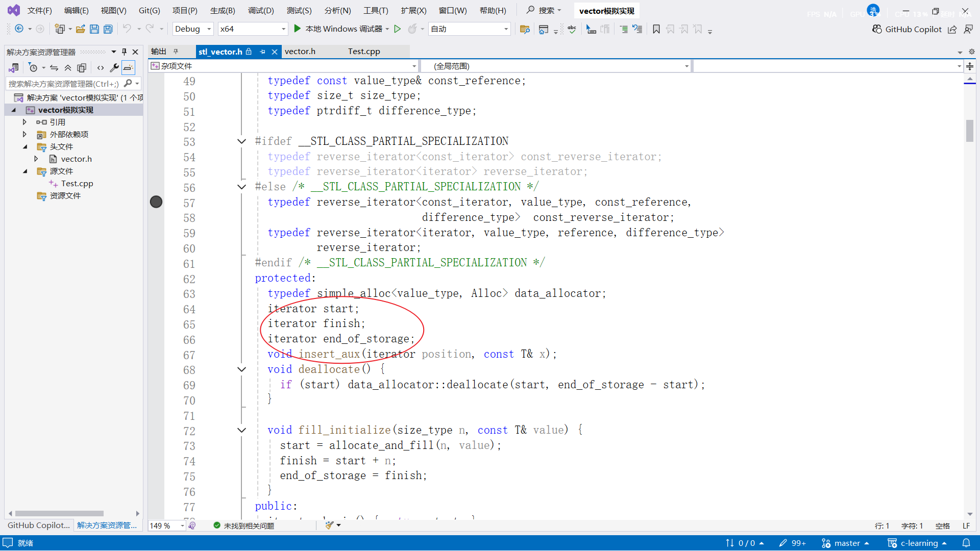Click the Save All toolbar icon
The height and width of the screenshot is (551, 980).
108,29
